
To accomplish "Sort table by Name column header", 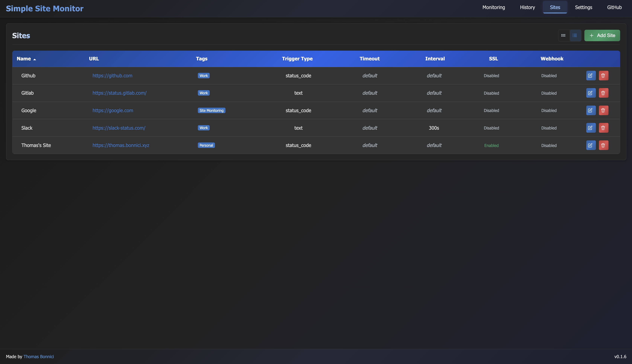I will pos(26,59).
